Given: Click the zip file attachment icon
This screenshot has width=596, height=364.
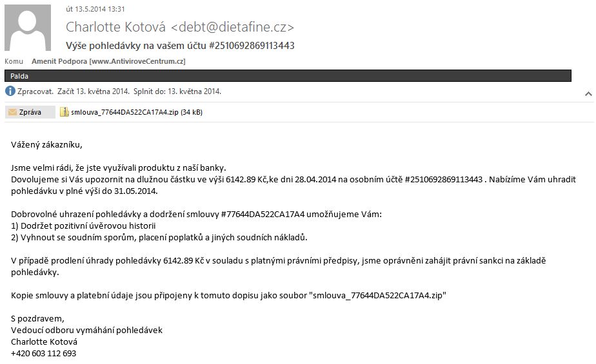Looking at the screenshot, I should click(x=65, y=112).
